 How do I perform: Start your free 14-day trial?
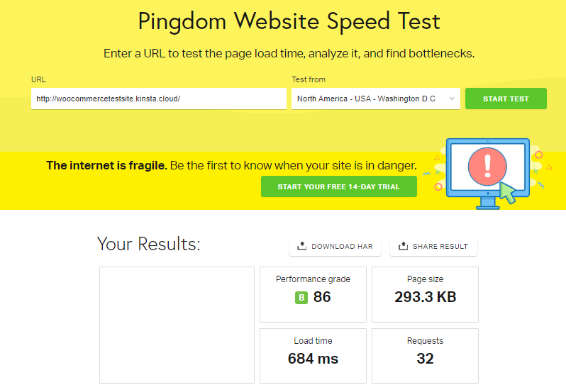(x=338, y=186)
